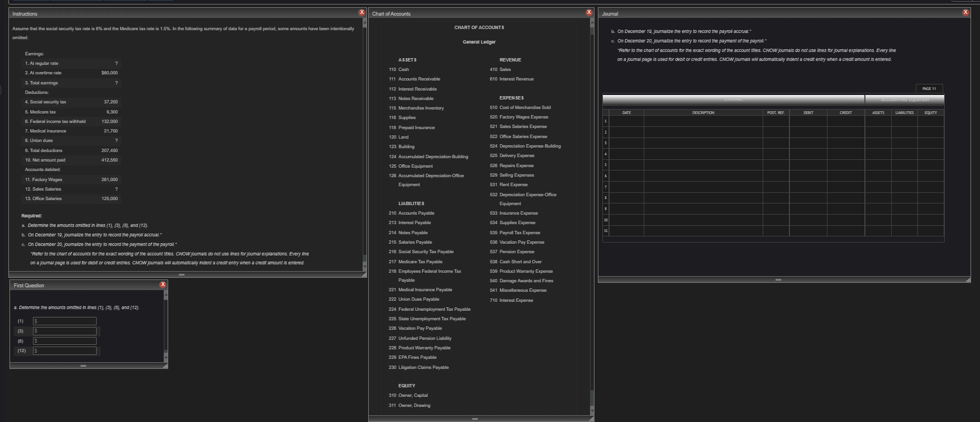Close the First Question panel
980x422 pixels.
tap(163, 285)
